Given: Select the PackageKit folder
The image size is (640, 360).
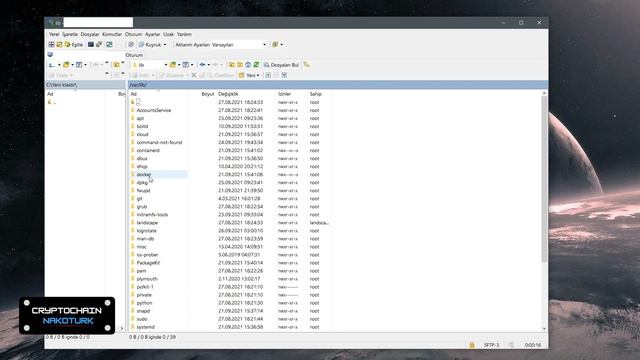Looking at the screenshot, I should tap(148, 263).
